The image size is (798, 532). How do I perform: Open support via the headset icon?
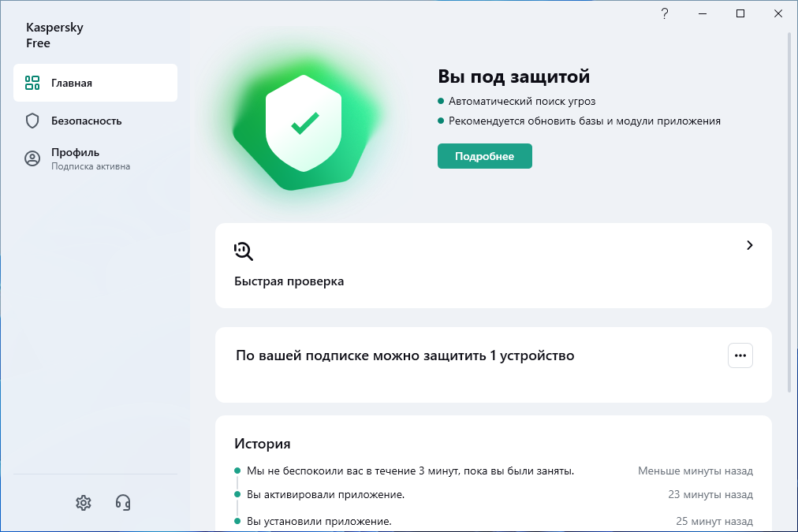123,503
